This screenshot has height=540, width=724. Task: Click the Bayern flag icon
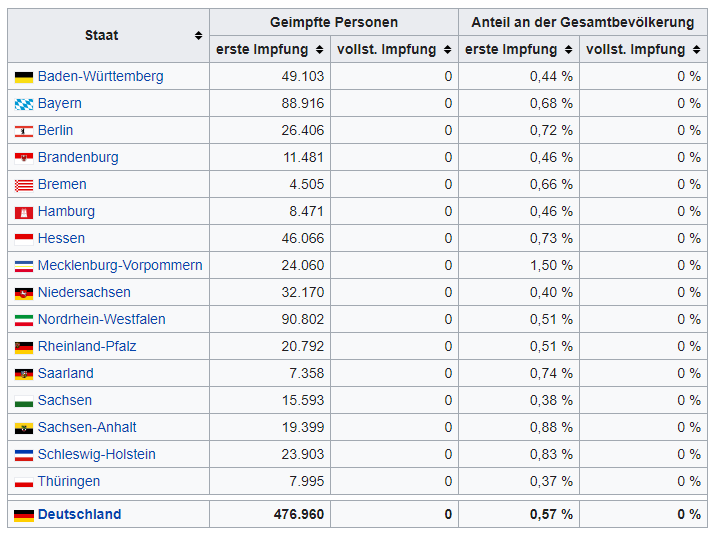coord(24,104)
